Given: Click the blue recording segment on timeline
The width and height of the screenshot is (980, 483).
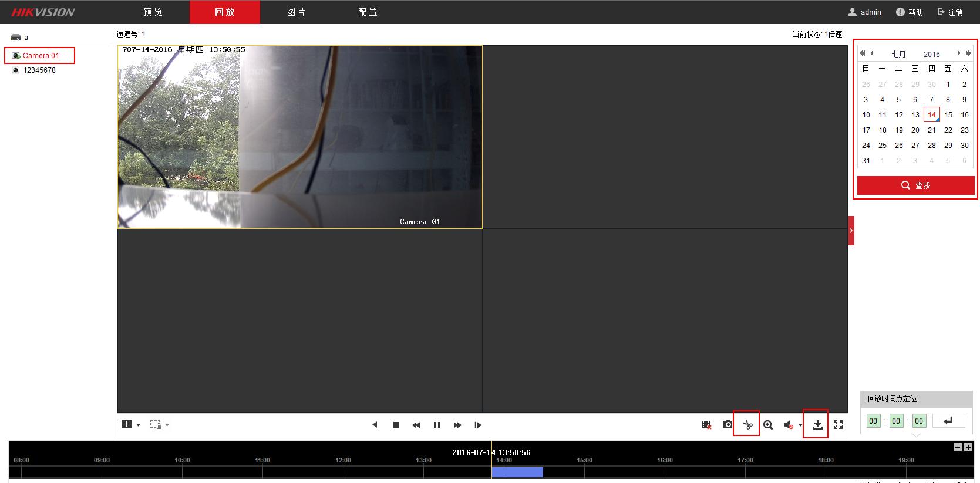Looking at the screenshot, I should [x=517, y=472].
